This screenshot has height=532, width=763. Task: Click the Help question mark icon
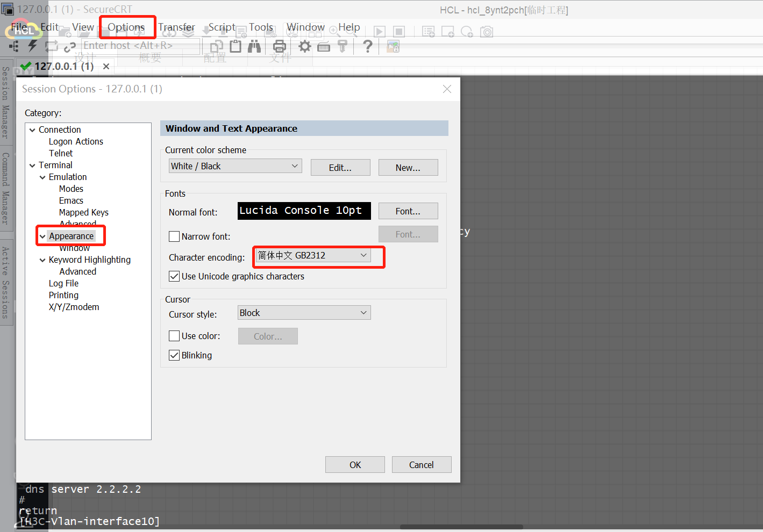(x=368, y=47)
